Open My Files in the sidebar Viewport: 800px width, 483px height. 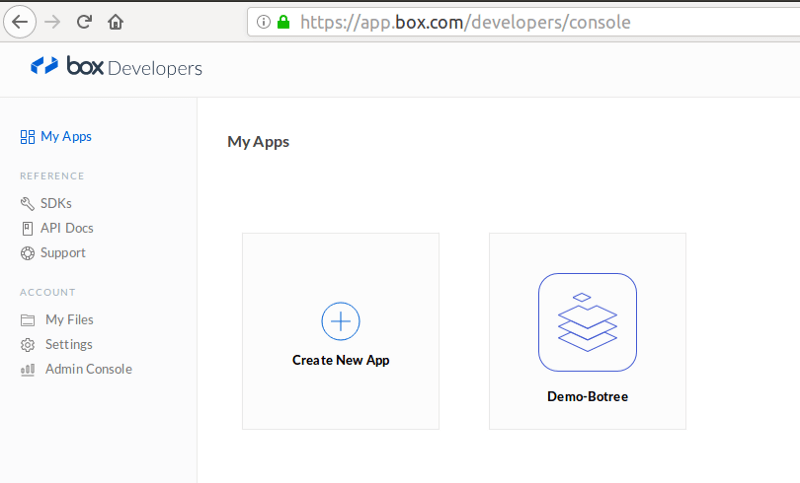tap(69, 319)
